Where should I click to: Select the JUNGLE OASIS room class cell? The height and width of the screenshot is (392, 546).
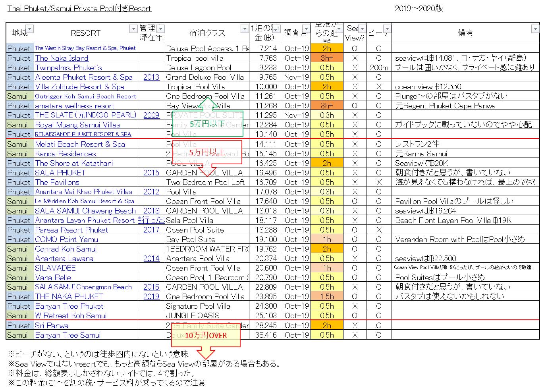click(207, 315)
